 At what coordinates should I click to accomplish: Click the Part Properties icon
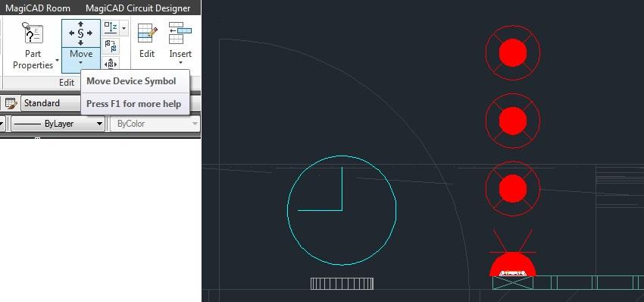33,33
